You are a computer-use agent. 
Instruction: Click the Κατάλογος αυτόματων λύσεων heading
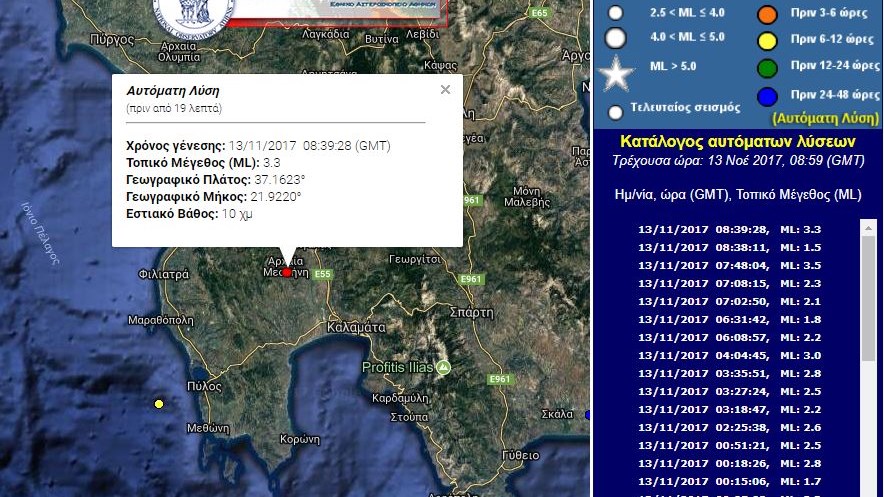click(x=737, y=141)
